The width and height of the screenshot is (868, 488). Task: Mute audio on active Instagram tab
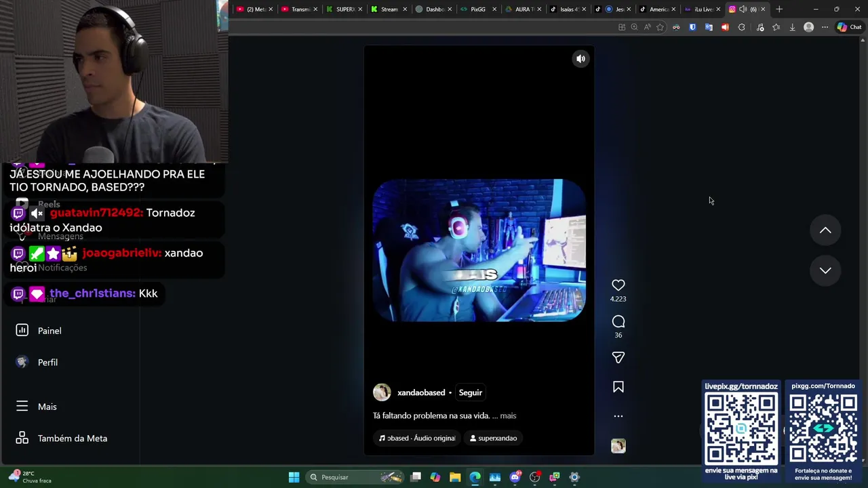[743, 9]
